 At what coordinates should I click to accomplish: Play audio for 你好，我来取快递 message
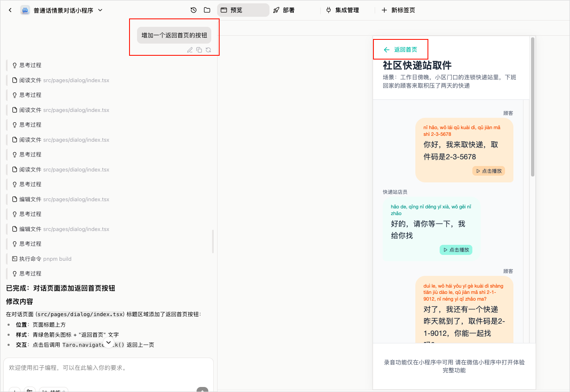[489, 171]
